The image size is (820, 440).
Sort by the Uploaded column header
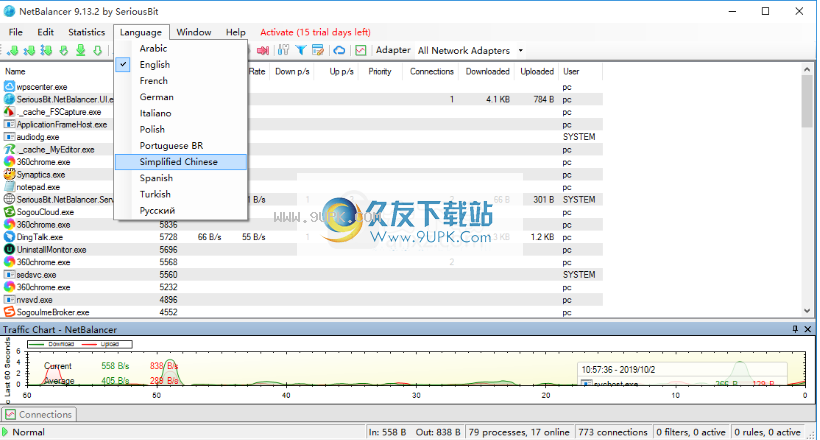pos(537,71)
